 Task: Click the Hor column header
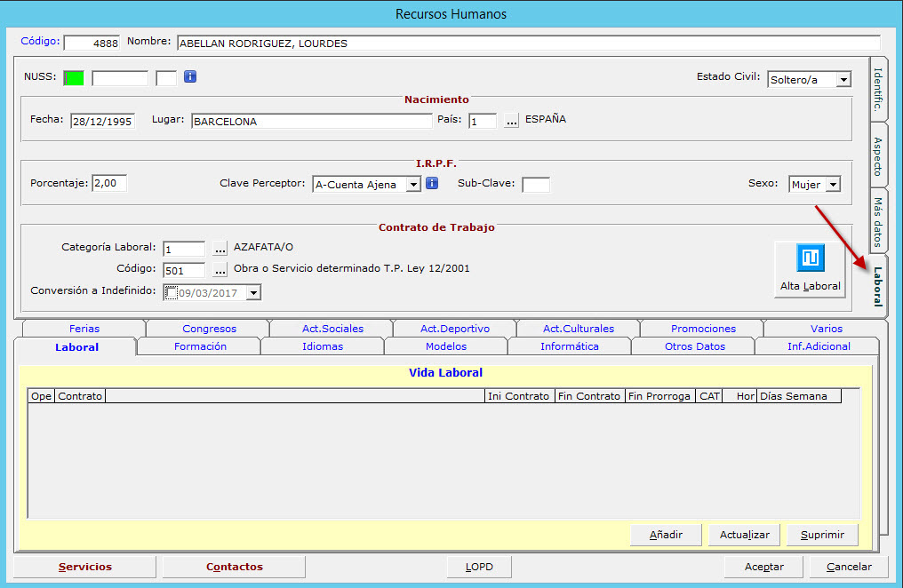(x=739, y=396)
